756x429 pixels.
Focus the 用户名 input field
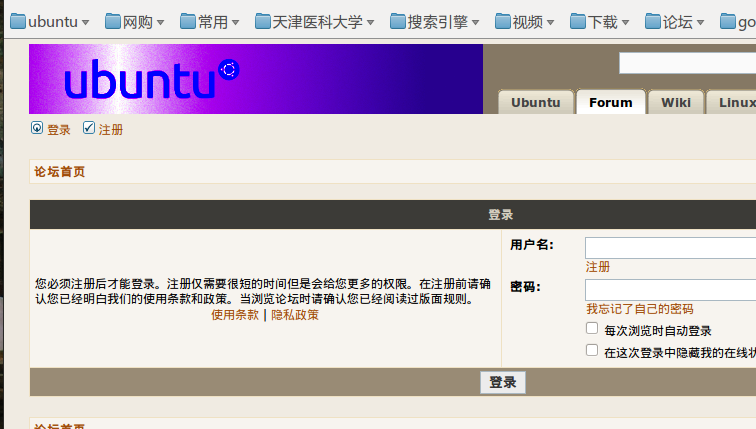[x=671, y=248]
